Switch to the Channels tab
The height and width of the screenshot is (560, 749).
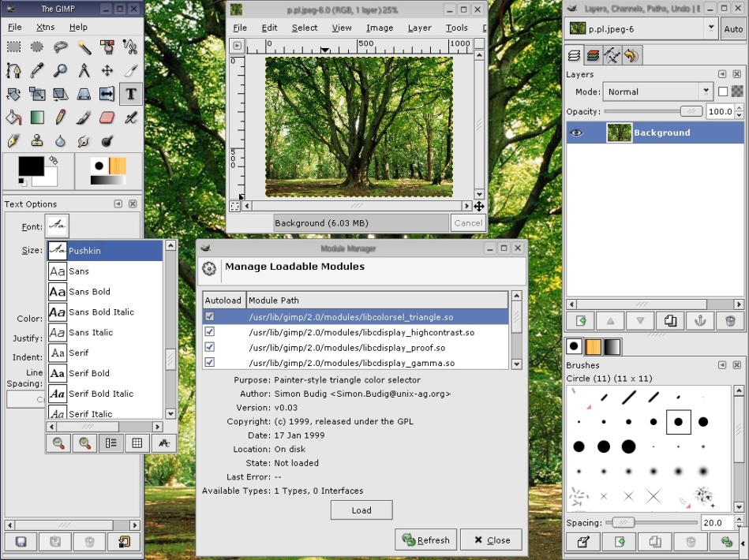pos(594,55)
